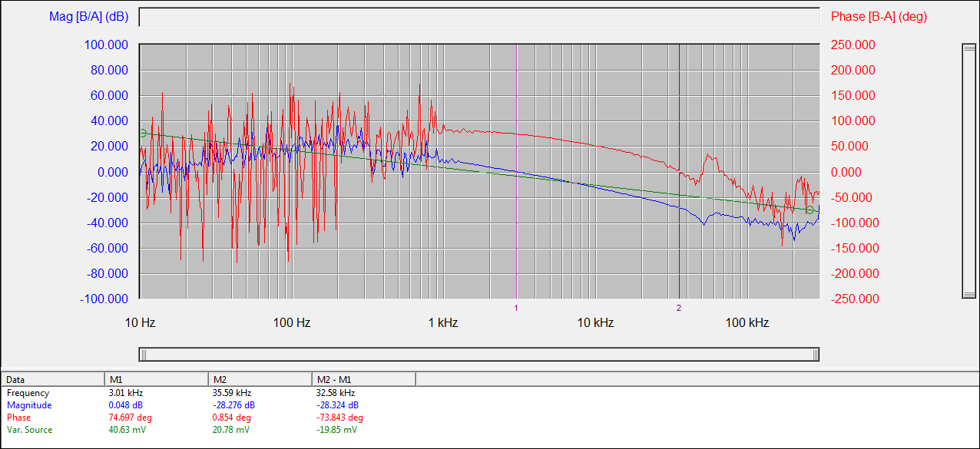980x449 pixels.
Task: Click the green circle at the trace's left end
Action: pos(143,134)
